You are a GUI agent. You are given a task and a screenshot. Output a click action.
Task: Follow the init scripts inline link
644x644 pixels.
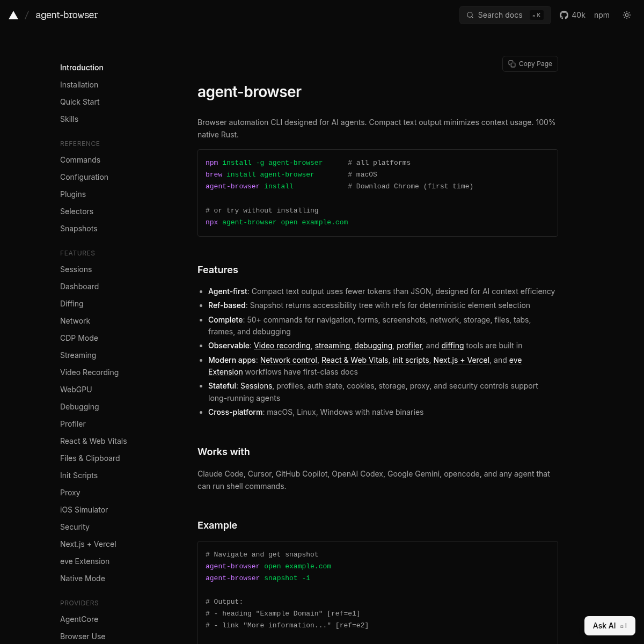411,360
